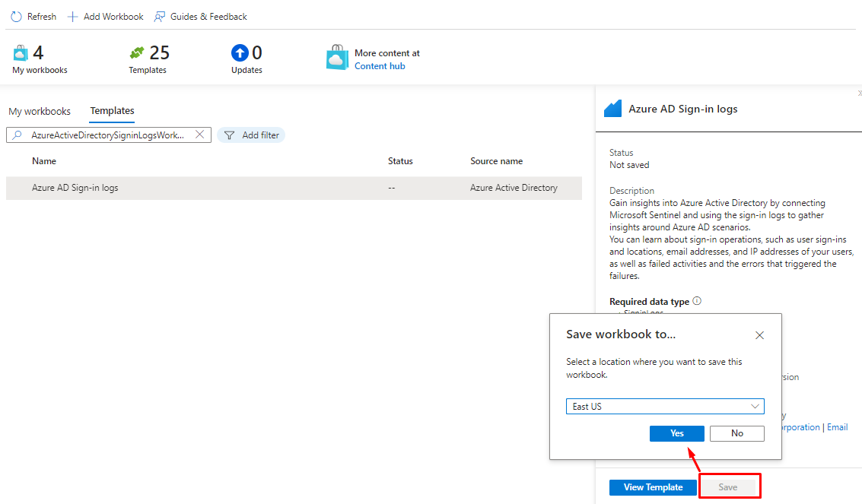Click the blue Updates arrow icon
Viewport: 862px width, 504px height.
(240, 53)
